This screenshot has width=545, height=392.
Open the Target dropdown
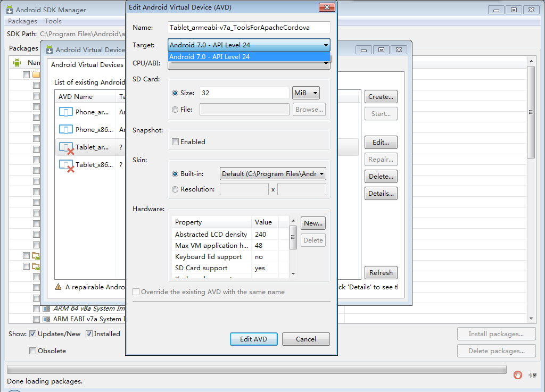point(249,45)
